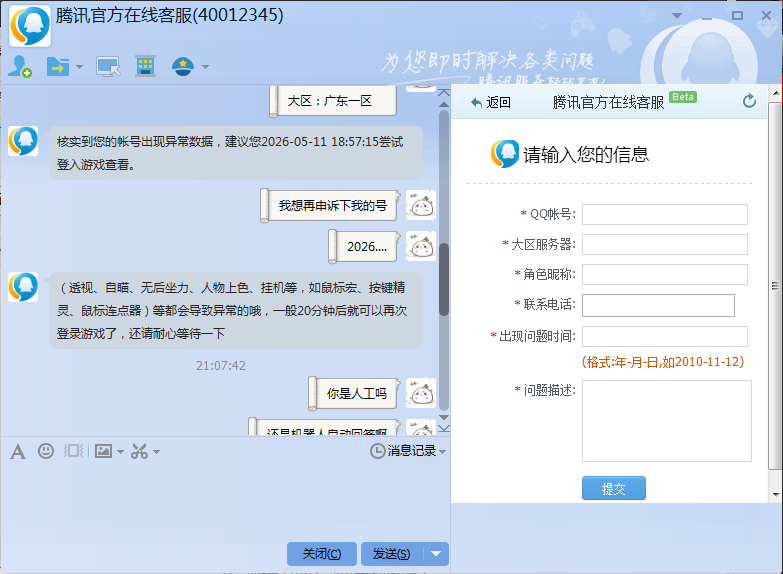Screen dimensions: 783x574
Task: Click the chat scrollbar down arrow
Action: pos(443,417)
